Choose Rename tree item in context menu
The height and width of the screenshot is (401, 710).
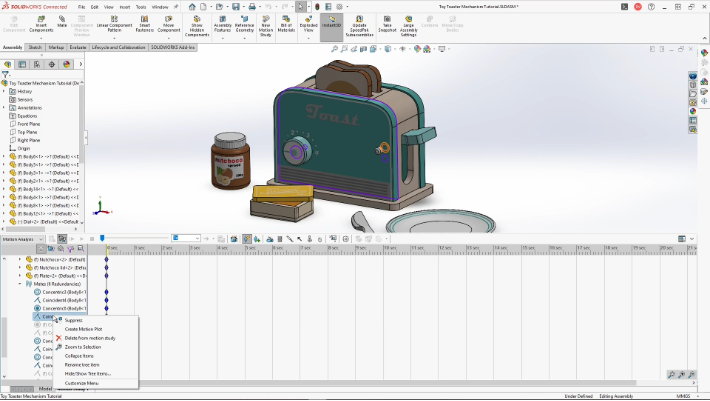tap(82, 365)
